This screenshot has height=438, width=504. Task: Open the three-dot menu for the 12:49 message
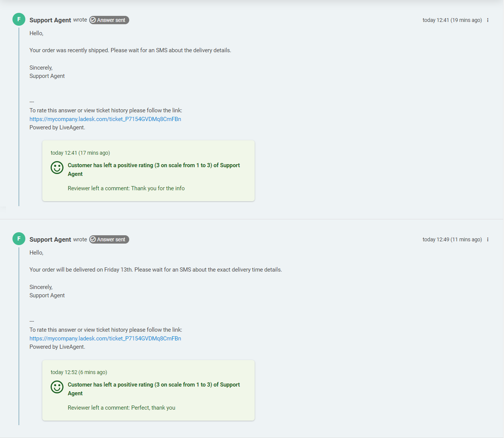pos(488,239)
